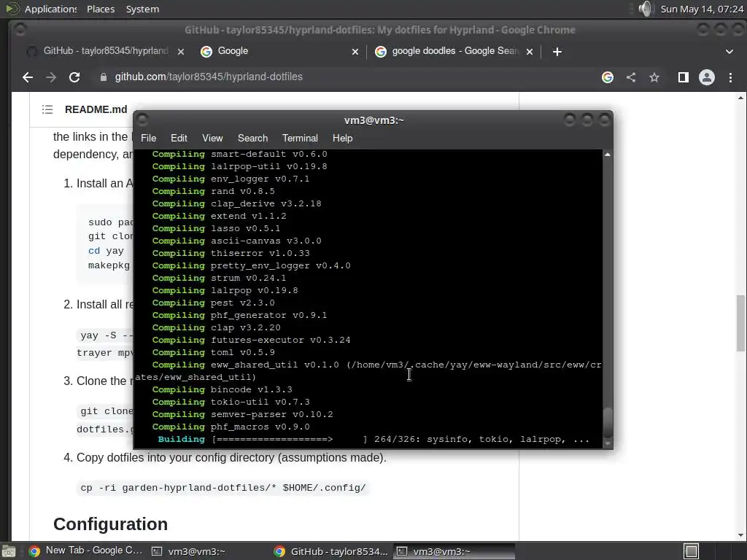The width and height of the screenshot is (747, 560).
Task: Close the GitHub hyprland tab
Action: tap(181, 52)
